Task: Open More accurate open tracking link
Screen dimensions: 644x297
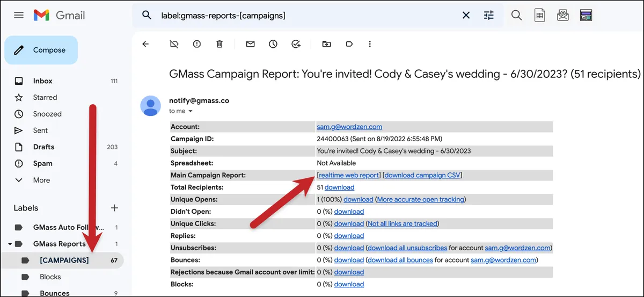Action: [421, 199]
